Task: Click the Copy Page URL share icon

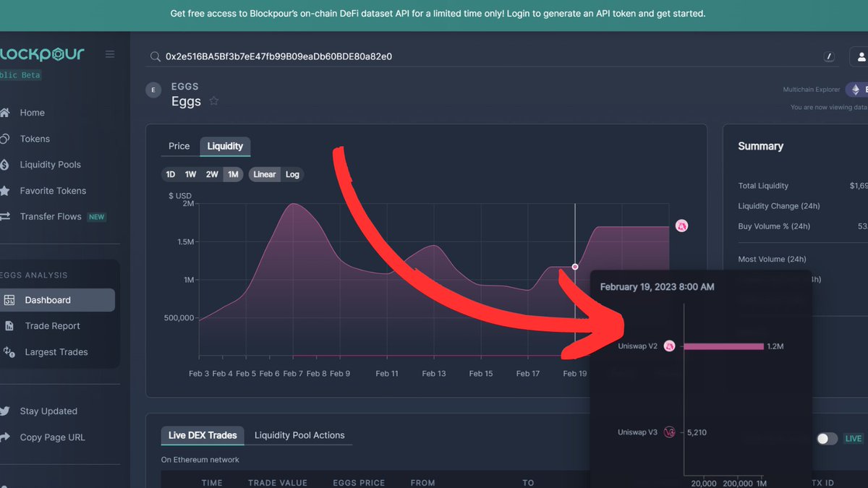Action: coord(5,437)
